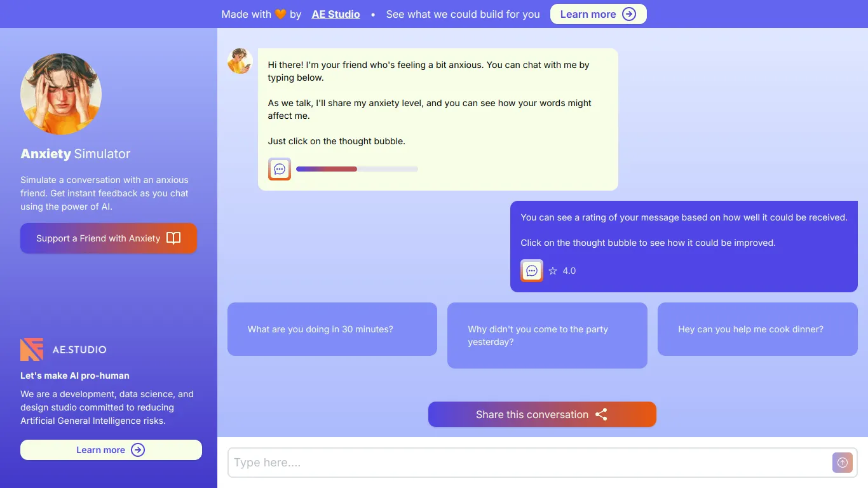Click the 'Anxiety Simulator' title text

[x=75, y=154]
